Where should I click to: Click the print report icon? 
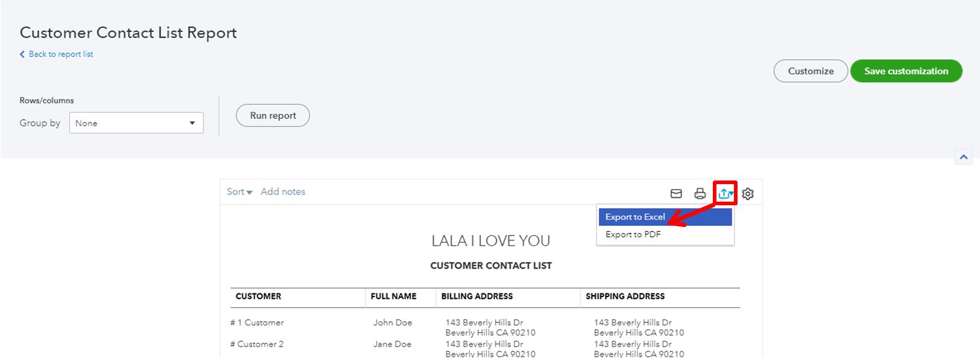(x=700, y=194)
